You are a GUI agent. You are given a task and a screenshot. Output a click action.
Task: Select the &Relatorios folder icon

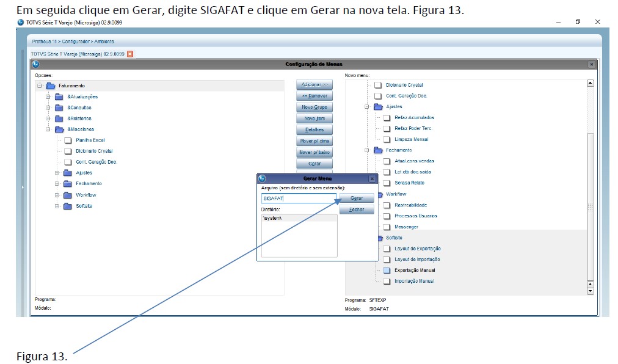[x=59, y=118]
